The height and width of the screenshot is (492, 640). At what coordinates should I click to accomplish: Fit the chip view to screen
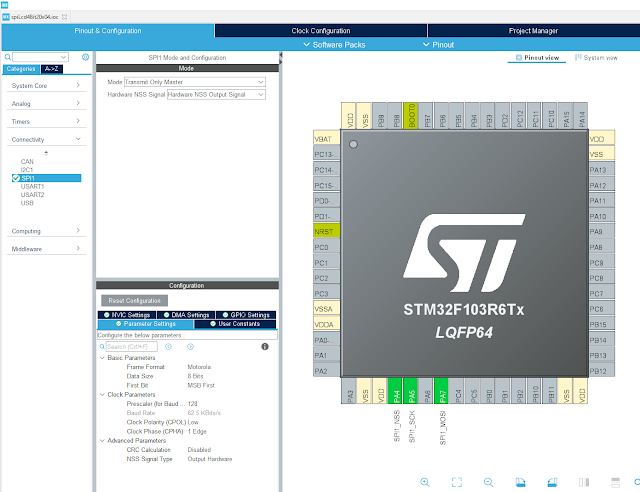click(x=457, y=482)
